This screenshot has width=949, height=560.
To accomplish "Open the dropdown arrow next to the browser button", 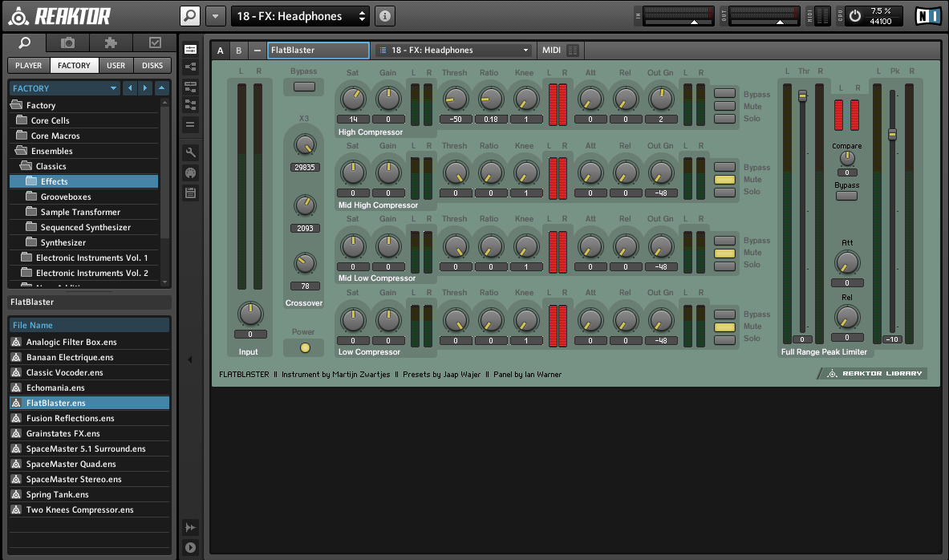I will coord(215,16).
